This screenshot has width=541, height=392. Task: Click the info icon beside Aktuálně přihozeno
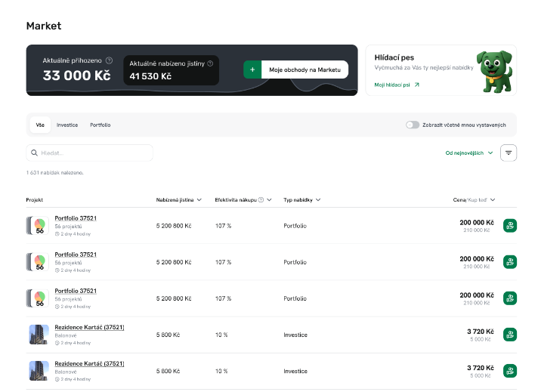[x=110, y=60]
